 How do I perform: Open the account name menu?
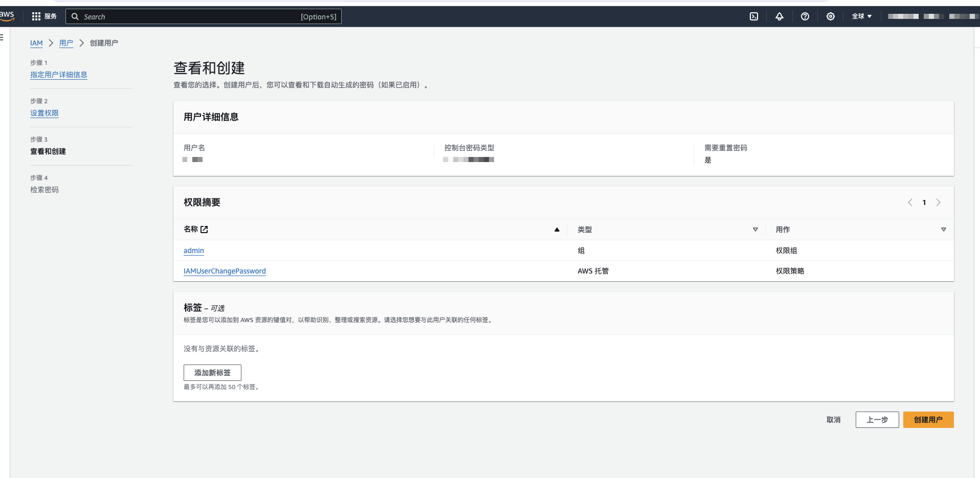tap(933, 16)
